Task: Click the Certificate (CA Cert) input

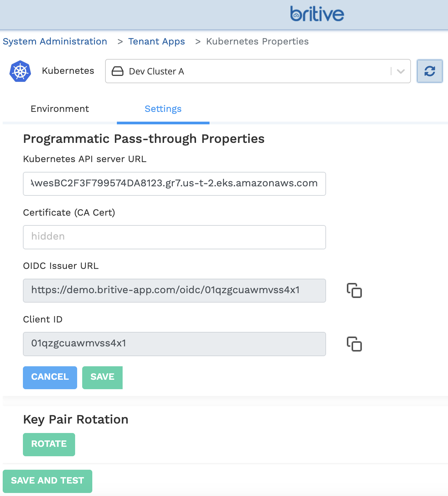Action: (x=174, y=237)
